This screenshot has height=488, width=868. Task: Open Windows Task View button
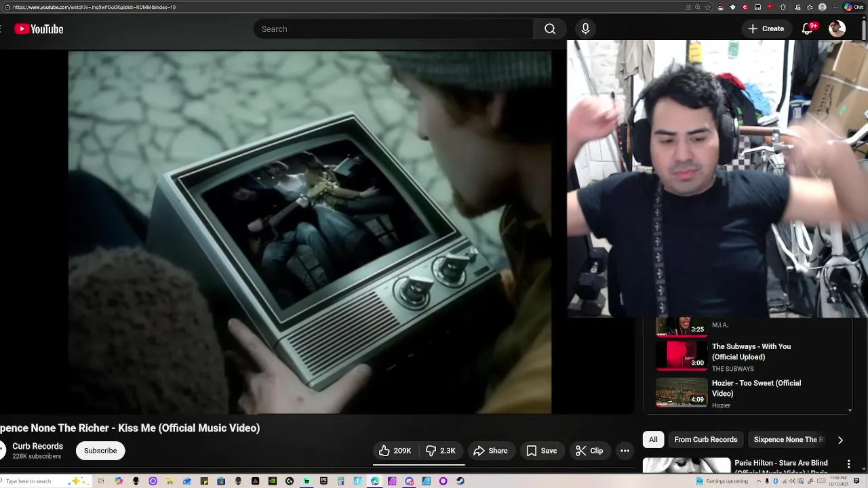click(x=101, y=481)
